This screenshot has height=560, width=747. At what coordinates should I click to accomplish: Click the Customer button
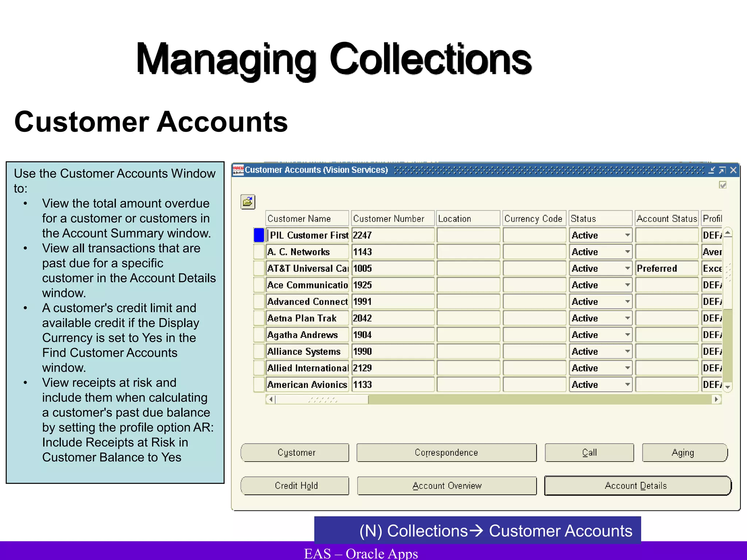[x=295, y=452]
